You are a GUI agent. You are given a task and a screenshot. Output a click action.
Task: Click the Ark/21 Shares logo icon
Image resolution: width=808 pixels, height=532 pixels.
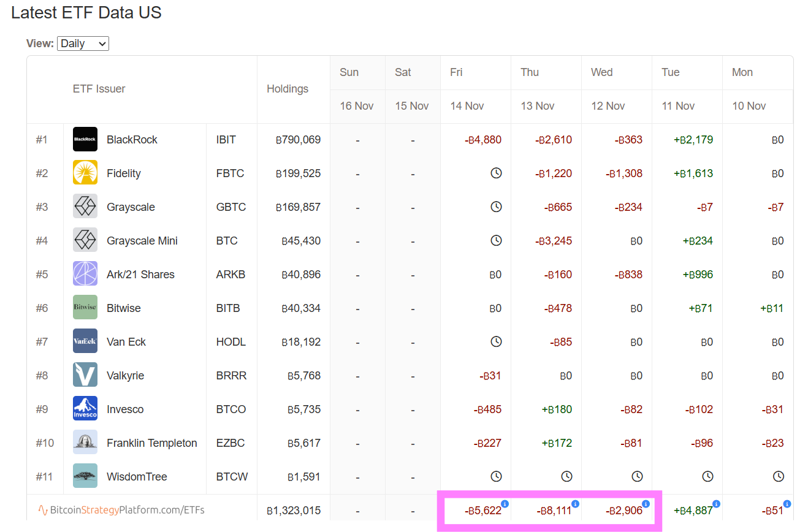point(85,274)
